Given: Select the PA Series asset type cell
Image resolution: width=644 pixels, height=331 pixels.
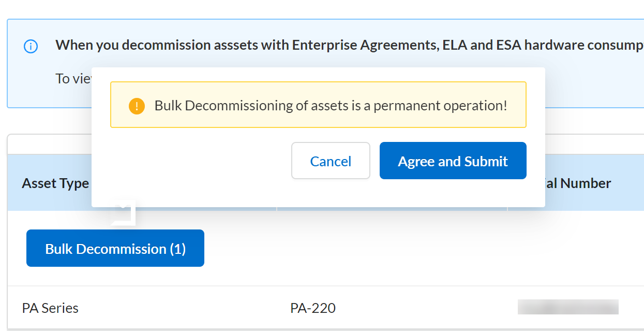Looking at the screenshot, I should 50,308.
